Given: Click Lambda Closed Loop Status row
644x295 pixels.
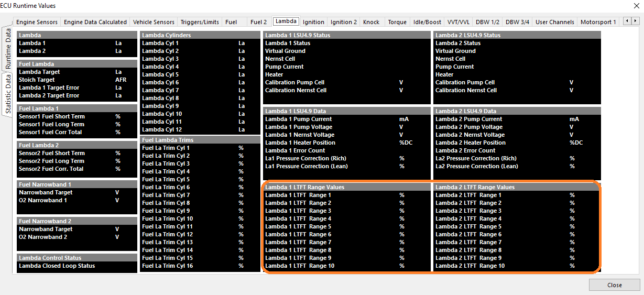Looking at the screenshot, I should (x=77, y=266).
